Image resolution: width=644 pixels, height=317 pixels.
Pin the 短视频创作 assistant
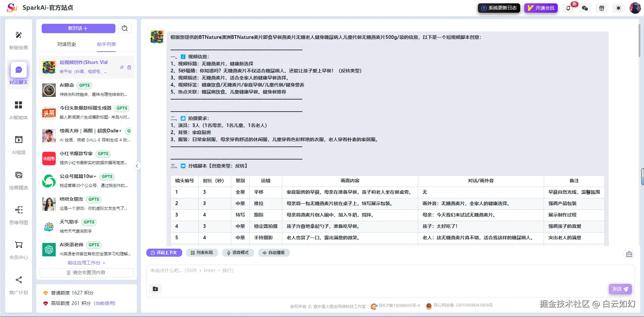click(x=122, y=67)
